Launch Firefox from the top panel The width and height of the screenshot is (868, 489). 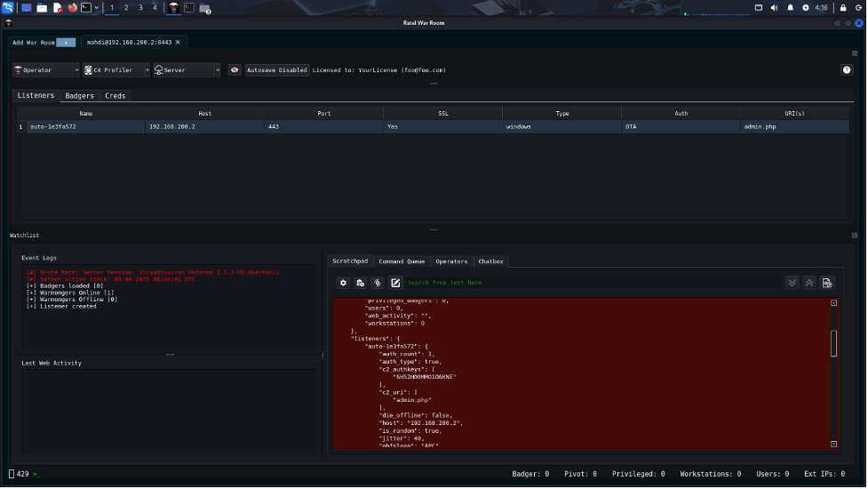click(73, 8)
